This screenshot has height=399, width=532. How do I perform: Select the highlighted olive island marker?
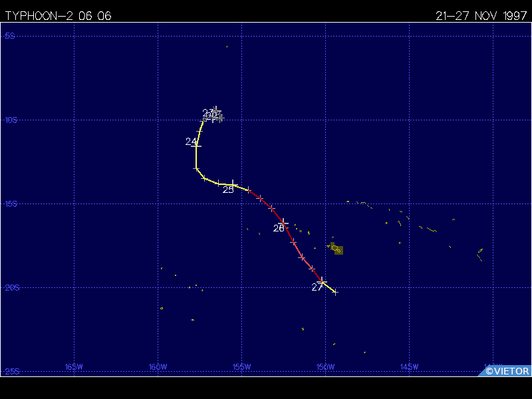[x=338, y=250]
